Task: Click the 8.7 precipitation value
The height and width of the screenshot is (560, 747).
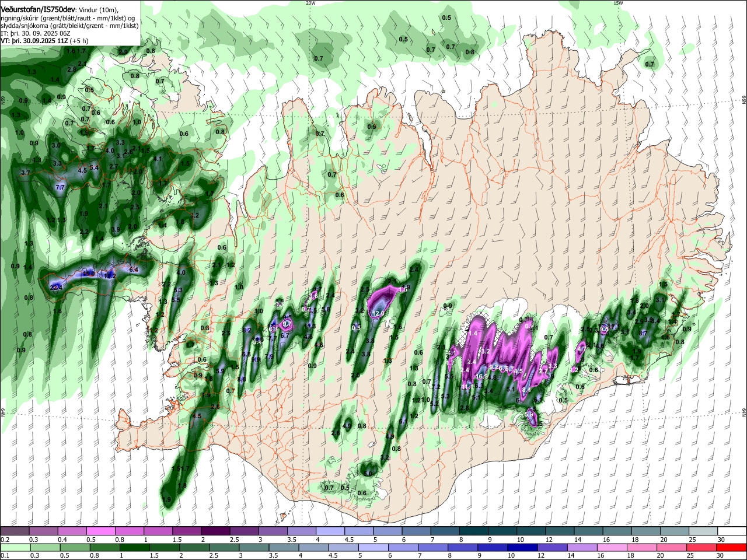Action: coord(644,332)
